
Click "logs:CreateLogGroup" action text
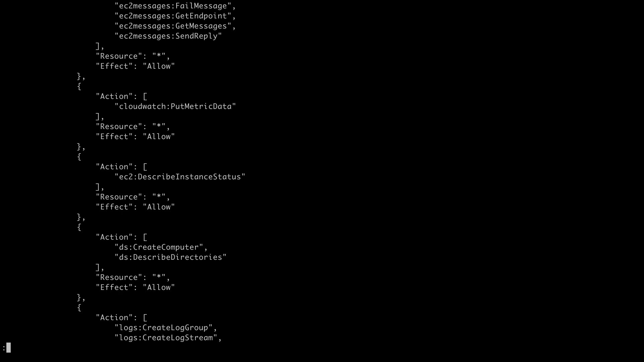click(x=166, y=328)
